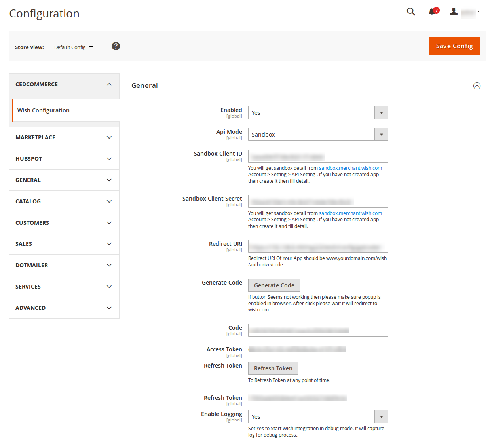Open the search magnifier icon
The width and height of the screenshot is (488, 448).
411,11
